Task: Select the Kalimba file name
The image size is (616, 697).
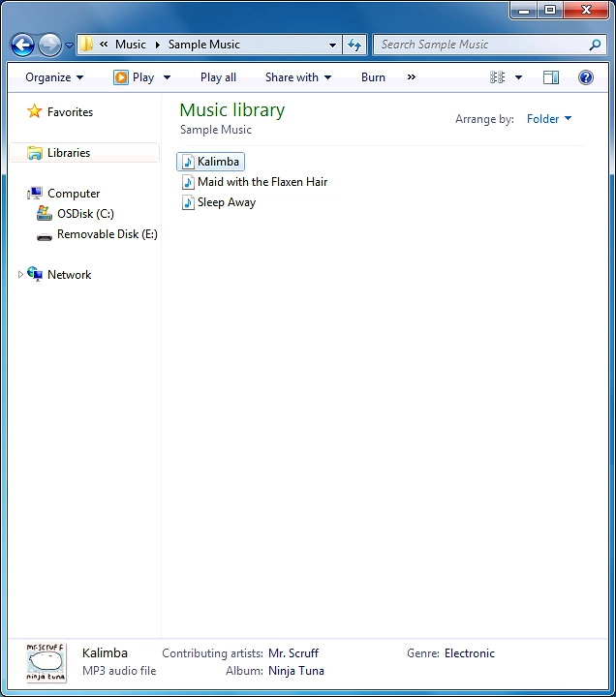Action: pyautogui.click(x=218, y=162)
